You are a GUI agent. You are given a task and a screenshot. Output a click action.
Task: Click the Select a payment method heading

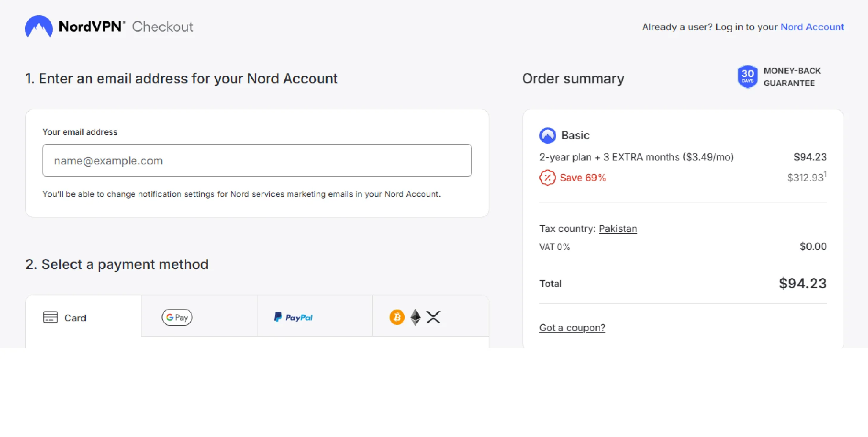tap(117, 264)
